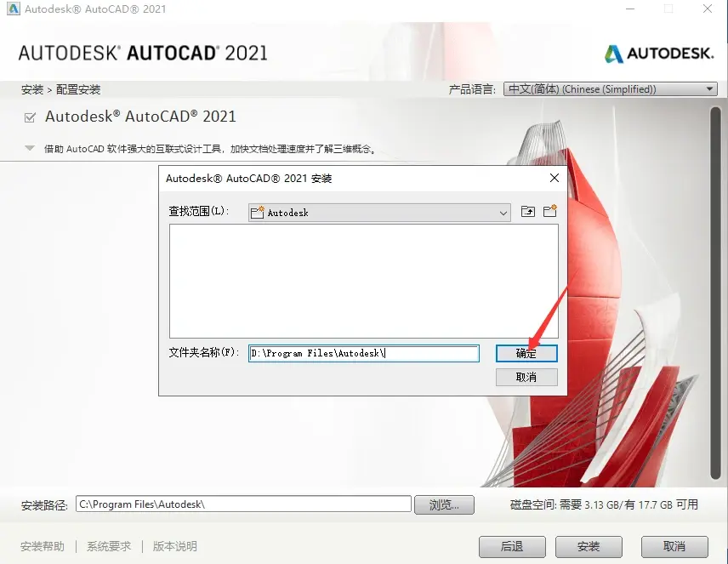Click the up one level folder icon

point(528,212)
